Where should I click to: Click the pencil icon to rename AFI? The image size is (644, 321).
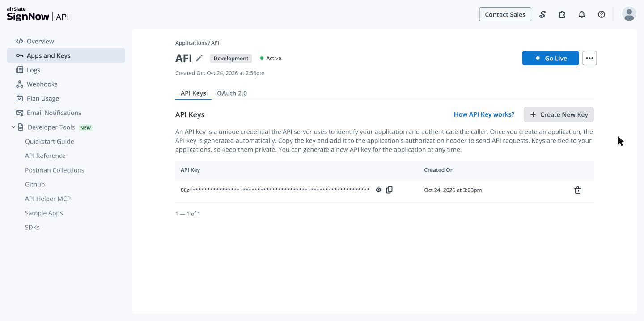coord(199,58)
